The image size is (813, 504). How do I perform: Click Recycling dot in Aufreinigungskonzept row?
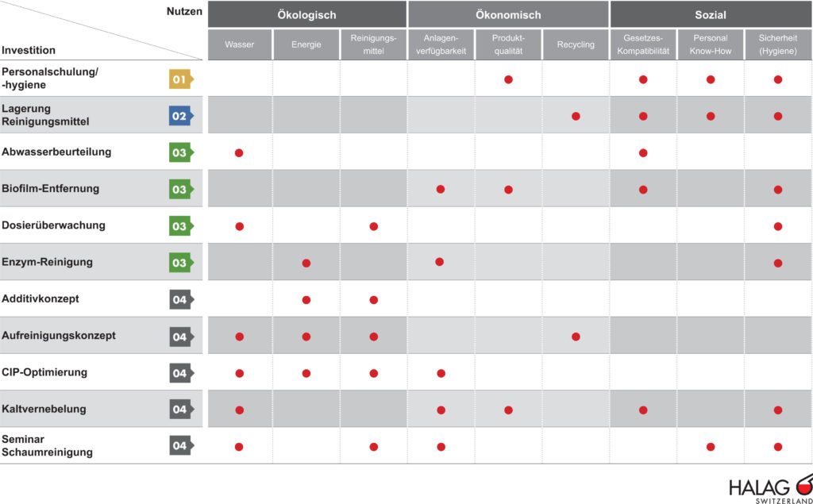[576, 337]
